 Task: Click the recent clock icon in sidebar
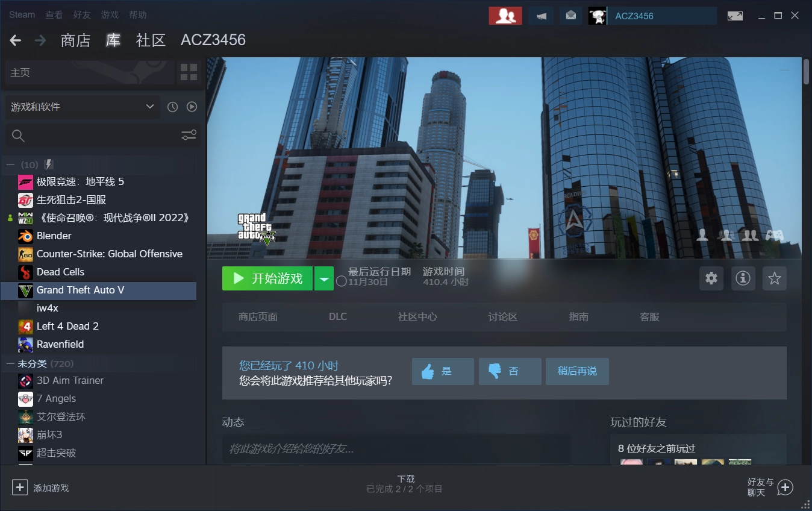172,107
